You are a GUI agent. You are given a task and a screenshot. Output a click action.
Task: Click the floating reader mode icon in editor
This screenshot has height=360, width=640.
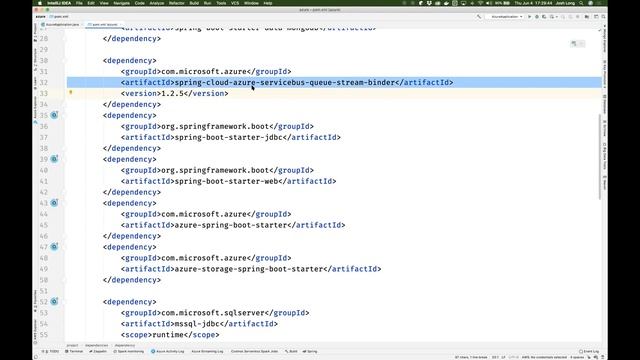point(574,43)
